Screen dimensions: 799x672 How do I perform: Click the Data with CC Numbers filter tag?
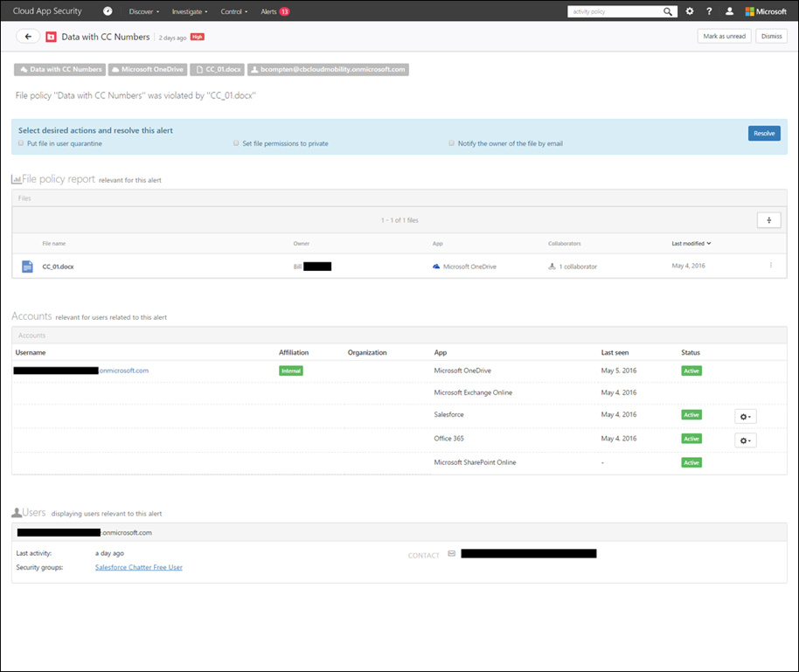(60, 70)
